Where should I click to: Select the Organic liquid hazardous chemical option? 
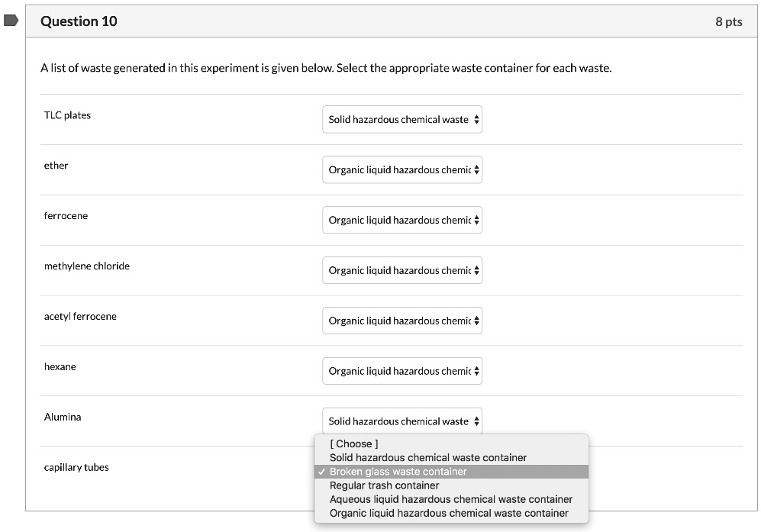click(450, 513)
